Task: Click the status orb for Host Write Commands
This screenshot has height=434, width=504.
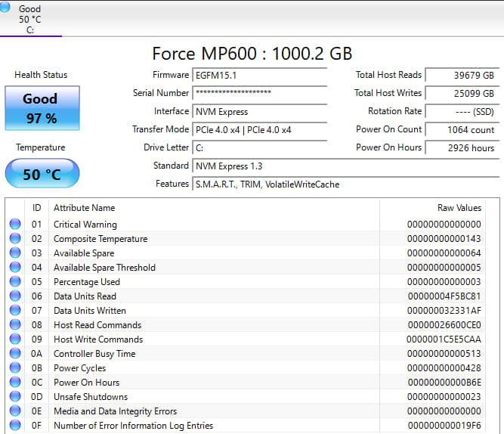Action: pos(15,339)
